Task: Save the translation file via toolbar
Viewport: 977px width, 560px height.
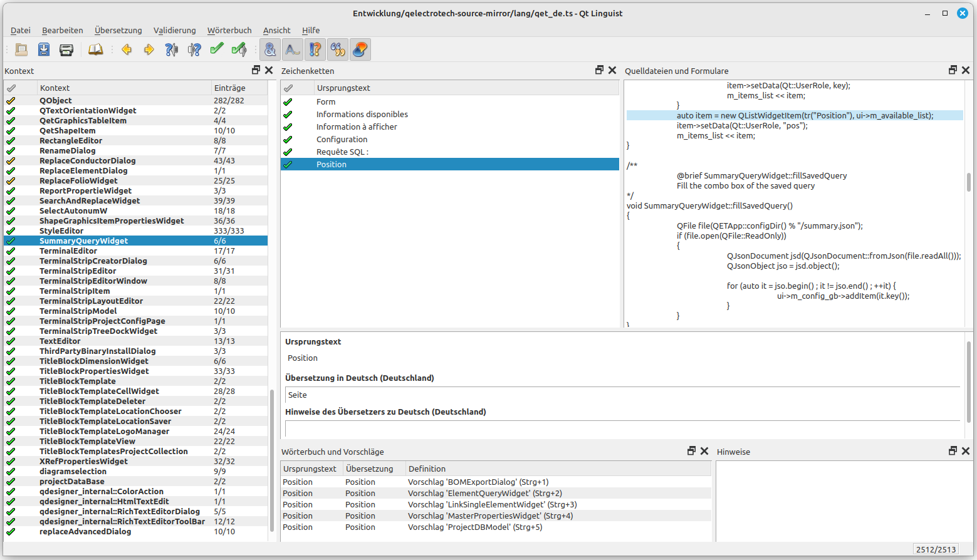Action: 44,49
